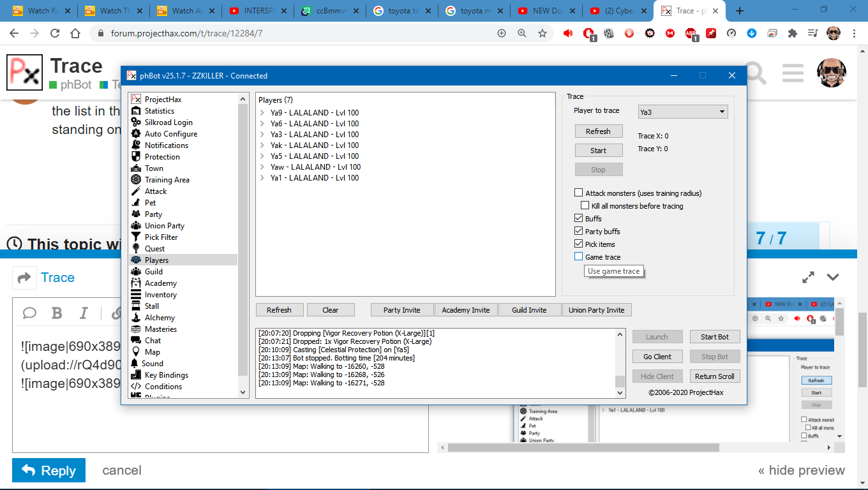Select the Alchemy flask icon
Screen dimensions: 868x490
click(x=135, y=318)
